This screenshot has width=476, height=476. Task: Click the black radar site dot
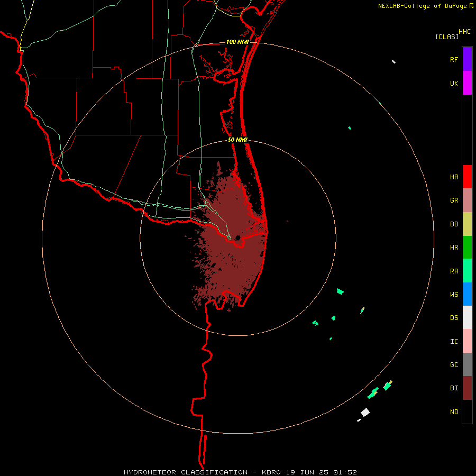pyautogui.click(x=237, y=237)
